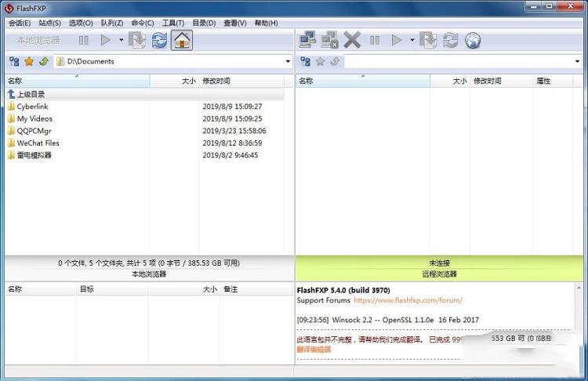Sort local list by 修改时间 column
This screenshot has height=381, width=588.
[x=242, y=81]
